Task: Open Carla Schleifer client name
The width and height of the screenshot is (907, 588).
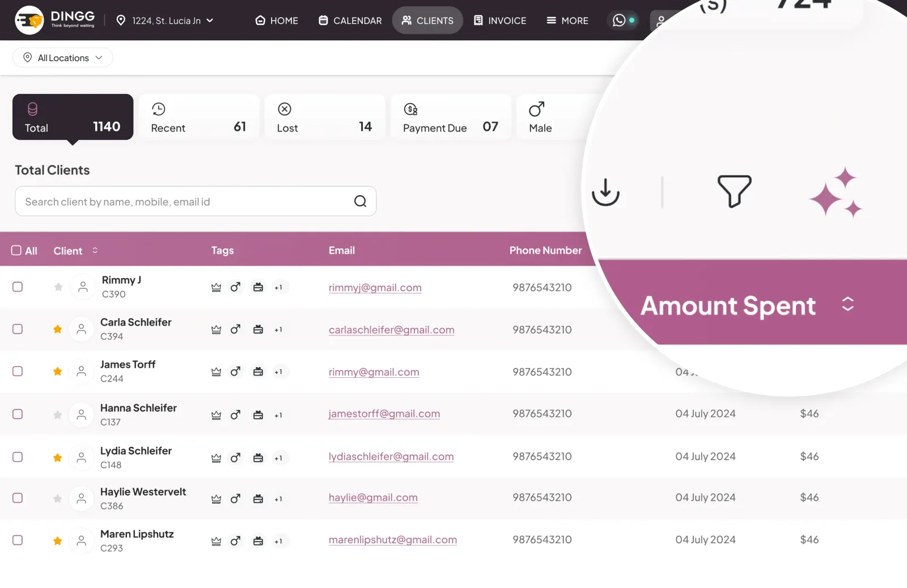Action: pyautogui.click(x=135, y=322)
